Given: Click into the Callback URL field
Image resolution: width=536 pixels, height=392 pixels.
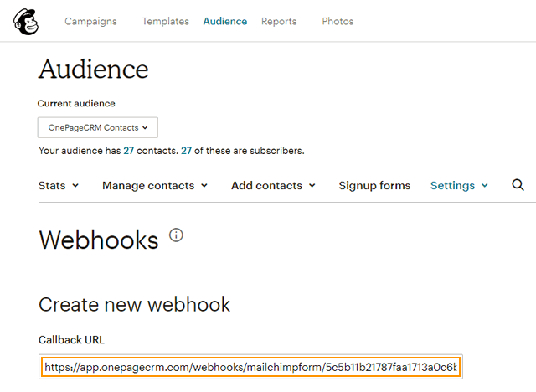Looking at the screenshot, I should (250, 367).
